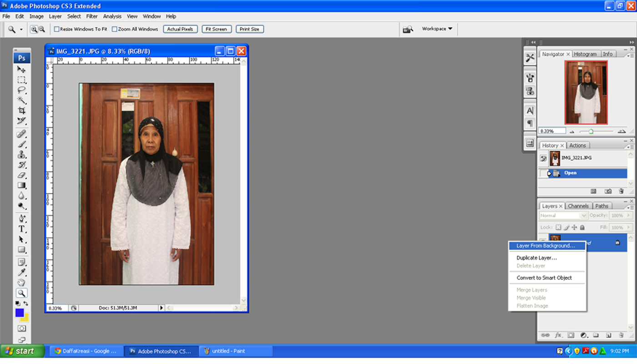
Task: Switch to untitled Paint in the taskbar
Action: (235, 351)
